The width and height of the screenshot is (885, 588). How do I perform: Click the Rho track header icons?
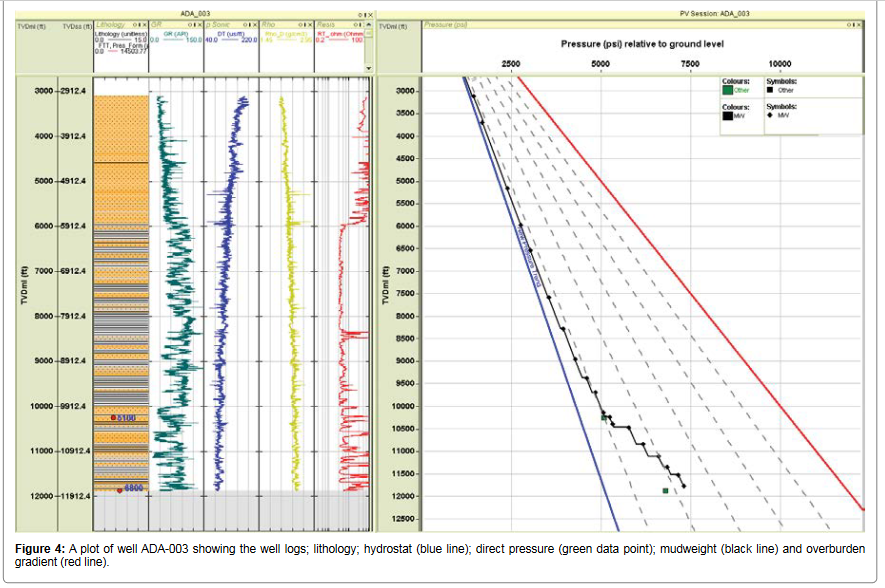pos(303,23)
